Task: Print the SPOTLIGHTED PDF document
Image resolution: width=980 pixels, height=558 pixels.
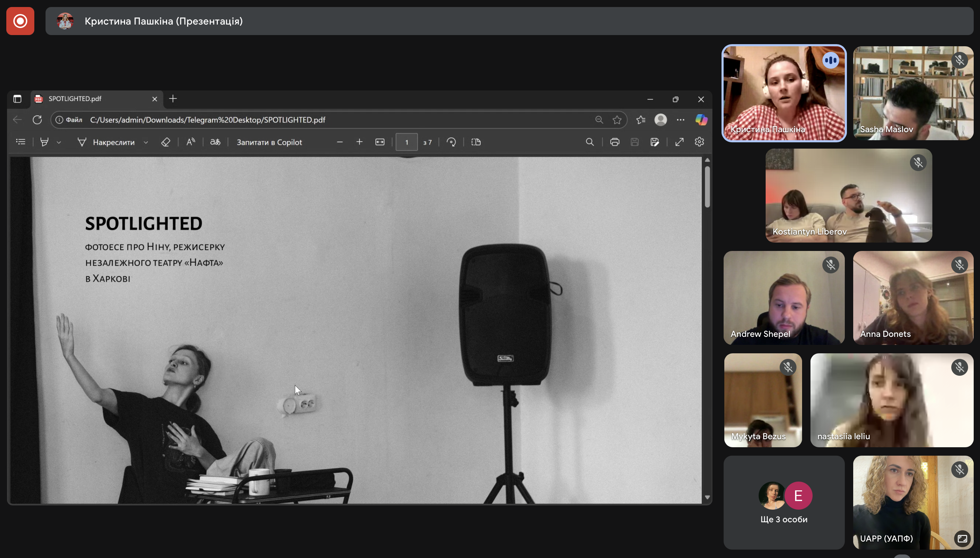Action: point(615,142)
